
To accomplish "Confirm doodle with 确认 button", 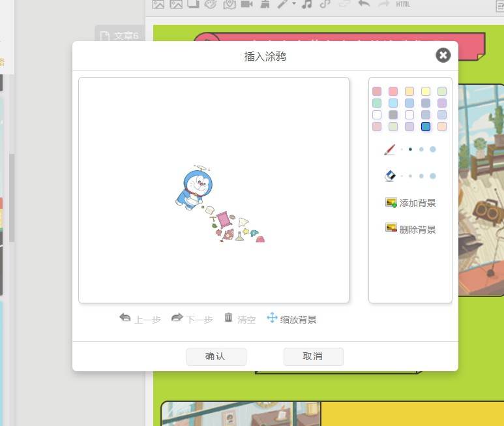I will click(216, 357).
